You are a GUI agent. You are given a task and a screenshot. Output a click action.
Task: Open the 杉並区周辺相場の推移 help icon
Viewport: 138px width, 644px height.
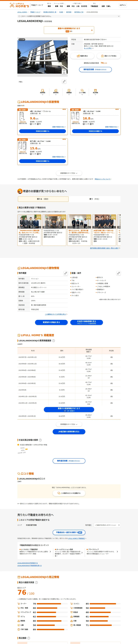point(40,440)
